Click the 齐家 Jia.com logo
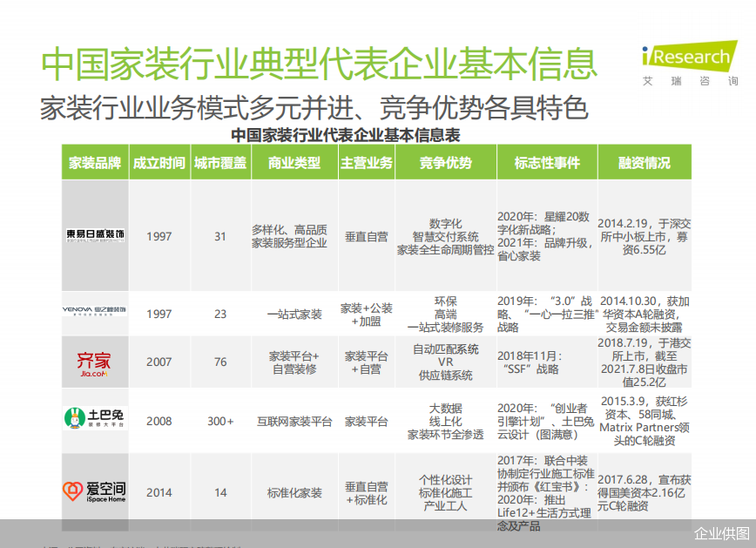This screenshot has height=548, width=756. (x=93, y=364)
